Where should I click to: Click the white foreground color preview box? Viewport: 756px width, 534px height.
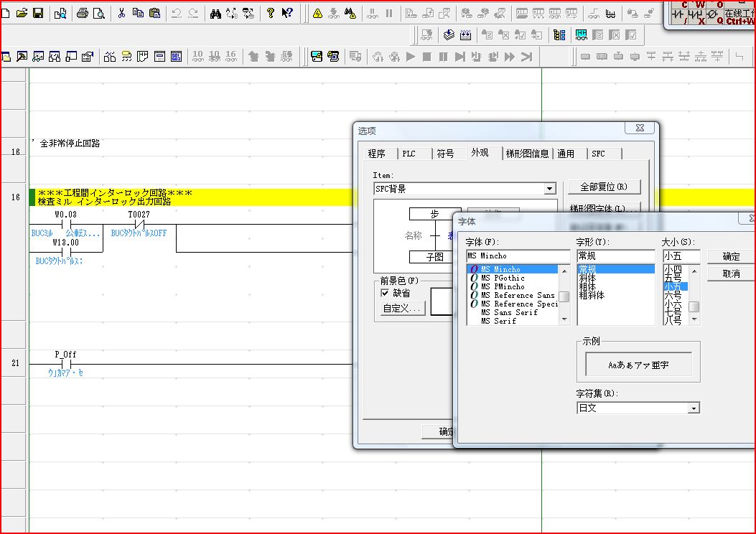coord(442,301)
